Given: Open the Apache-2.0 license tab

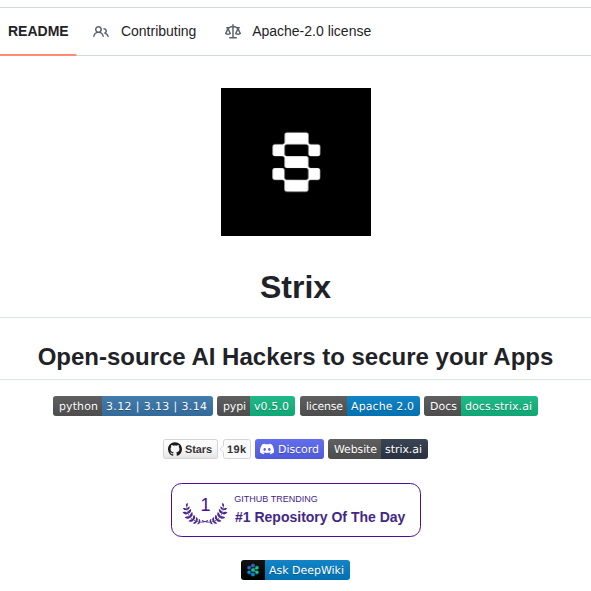Looking at the screenshot, I should tap(298, 31).
